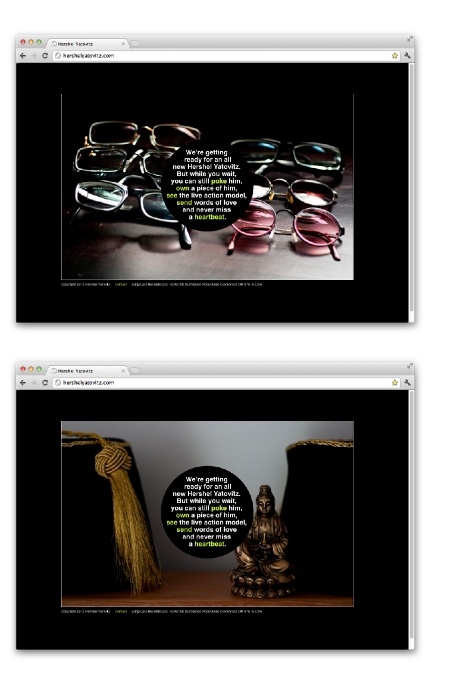Click the top browser's vertical scrollbar
This screenshot has height=689, width=452.
(x=411, y=187)
